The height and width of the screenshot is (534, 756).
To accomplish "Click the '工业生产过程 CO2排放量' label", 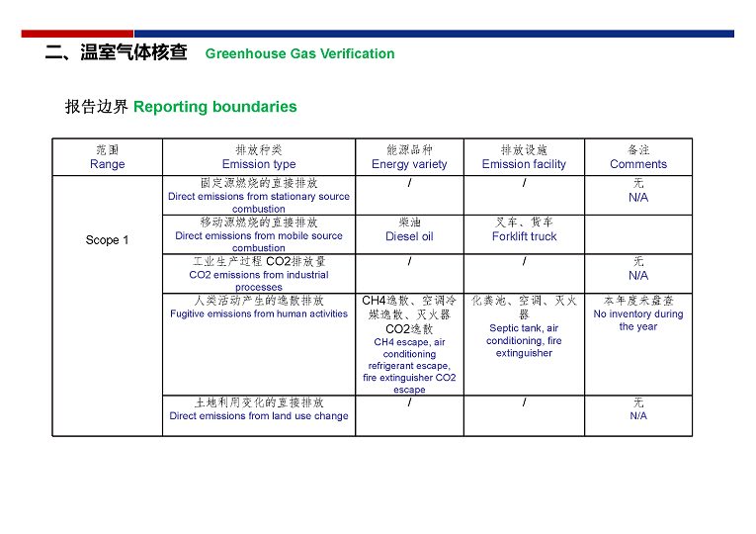I will [x=259, y=261].
